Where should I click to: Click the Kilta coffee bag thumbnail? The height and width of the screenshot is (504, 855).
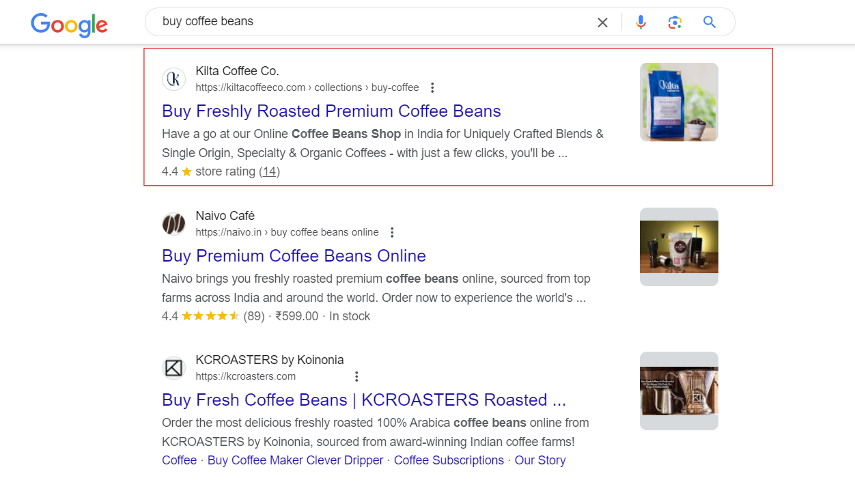[x=679, y=102]
